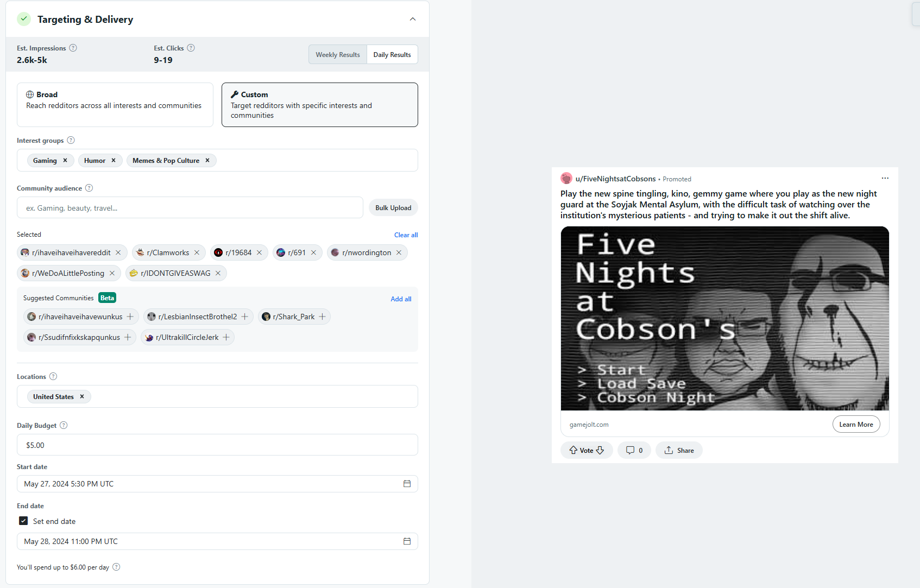Switch to Daily Results tab
Image resolution: width=920 pixels, height=588 pixels.
(x=392, y=54)
